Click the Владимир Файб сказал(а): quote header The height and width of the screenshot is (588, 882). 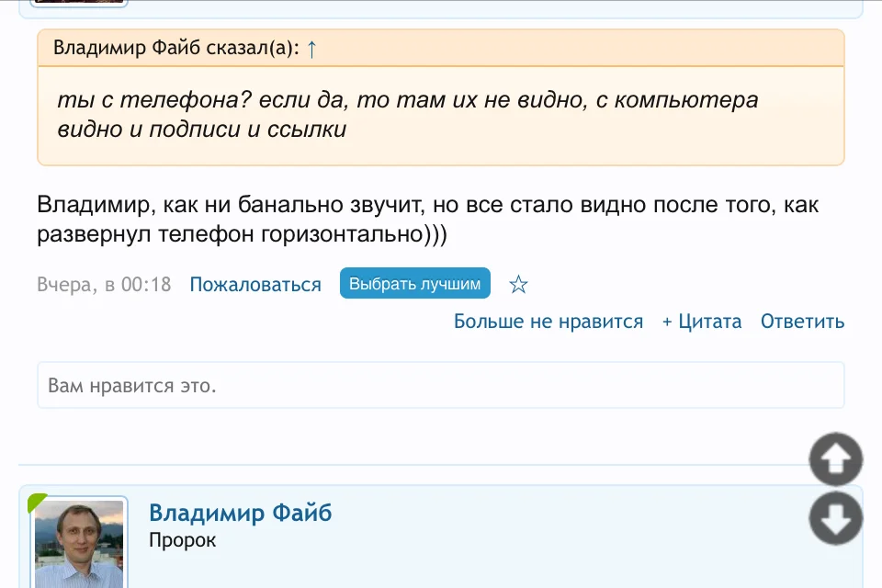tap(441, 49)
